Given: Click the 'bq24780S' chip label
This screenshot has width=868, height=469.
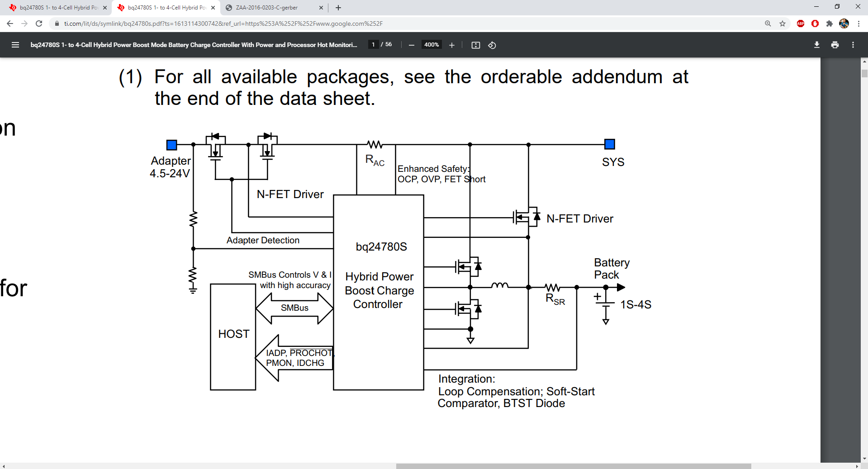Looking at the screenshot, I should click(381, 247).
